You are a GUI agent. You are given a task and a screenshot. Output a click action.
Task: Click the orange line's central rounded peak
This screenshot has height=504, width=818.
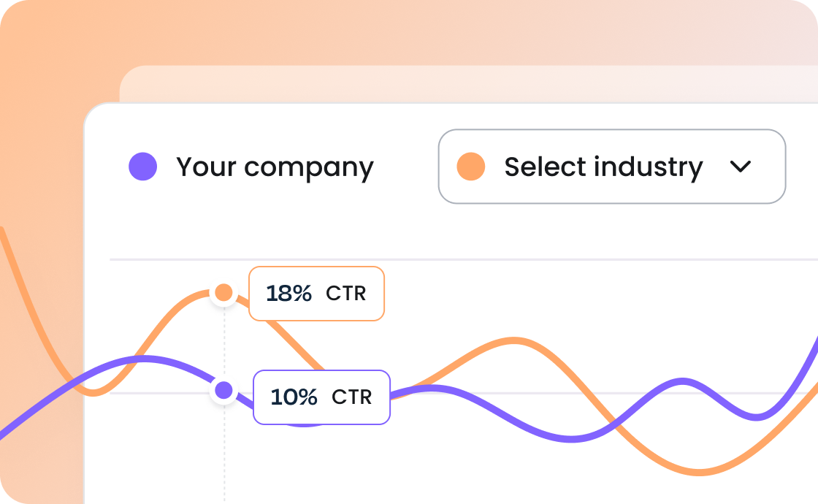tap(514, 340)
